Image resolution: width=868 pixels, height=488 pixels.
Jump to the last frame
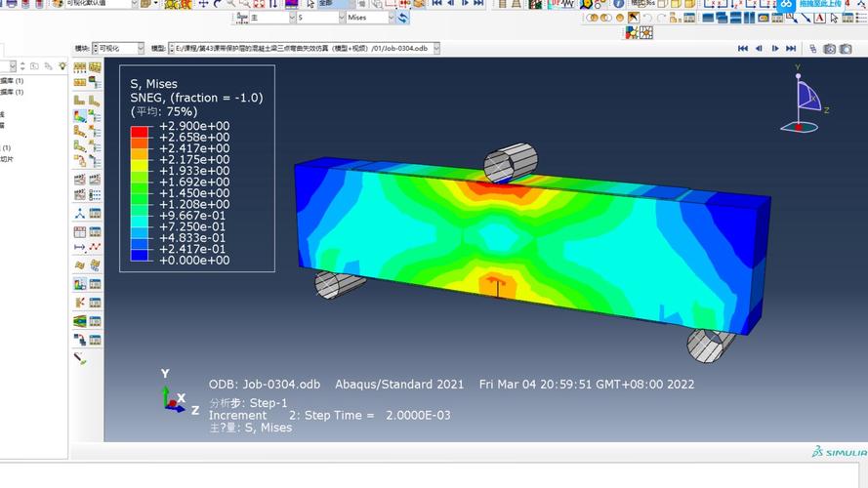[x=792, y=49]
